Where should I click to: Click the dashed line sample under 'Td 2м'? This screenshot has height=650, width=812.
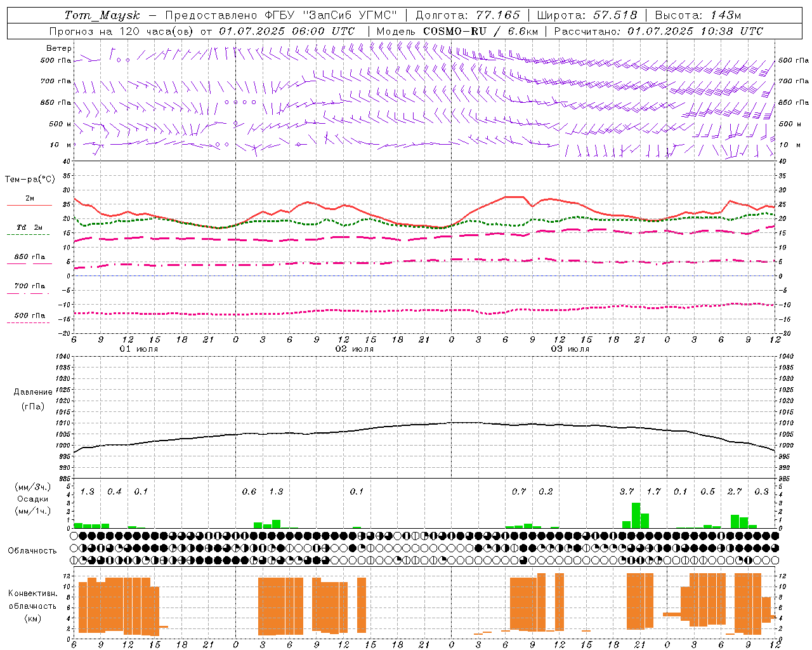(29, 235)
